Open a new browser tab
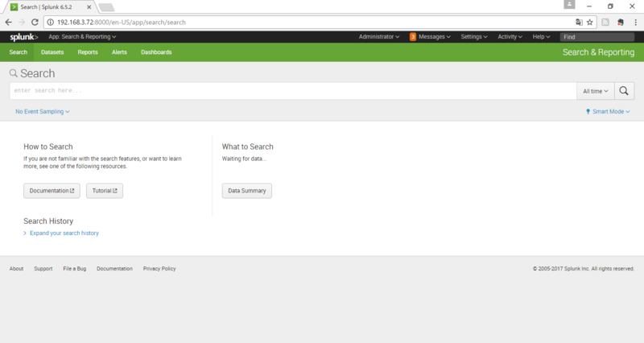Screen dimensions: 644x343 pos(106,7)
